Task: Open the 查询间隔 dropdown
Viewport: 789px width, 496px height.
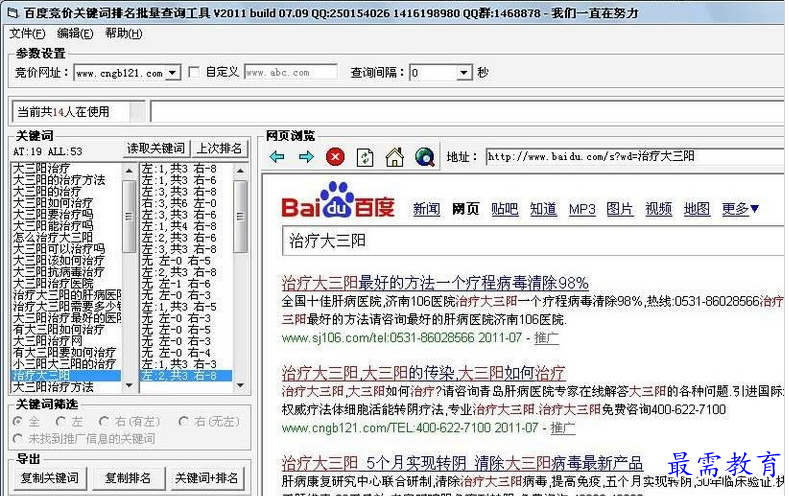Action: point(464,73)
